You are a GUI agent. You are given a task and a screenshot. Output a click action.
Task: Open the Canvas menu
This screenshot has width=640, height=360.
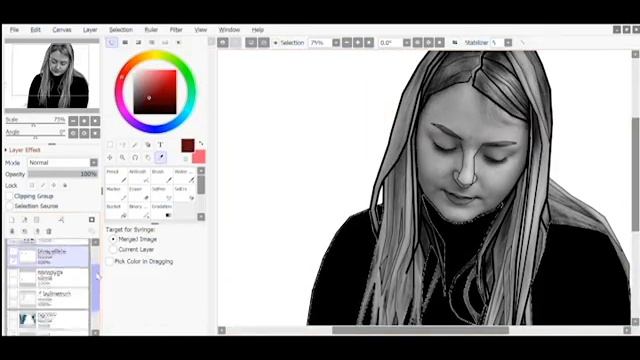[x=62, y=30]
